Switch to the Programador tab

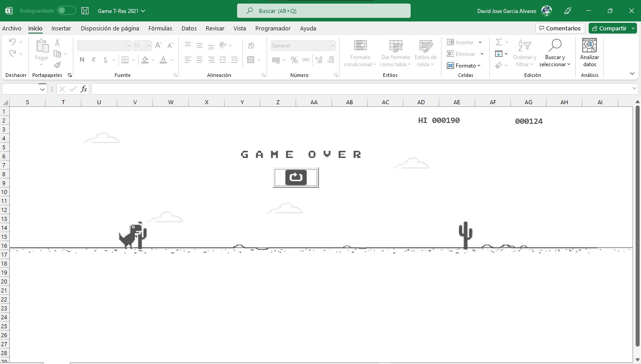coord(273,28)
